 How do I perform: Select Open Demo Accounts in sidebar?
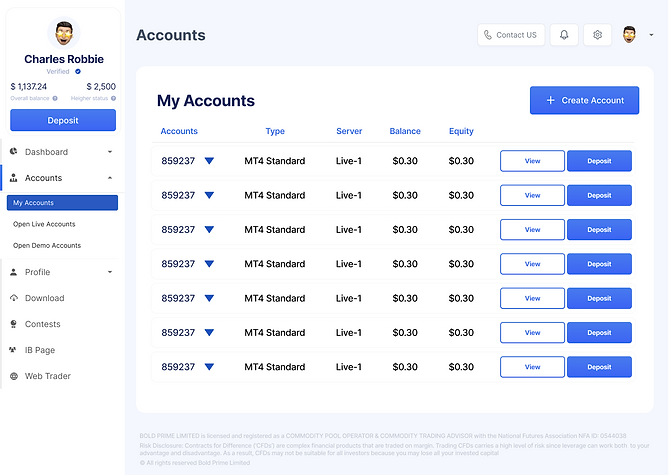click(x=47, y=246)
